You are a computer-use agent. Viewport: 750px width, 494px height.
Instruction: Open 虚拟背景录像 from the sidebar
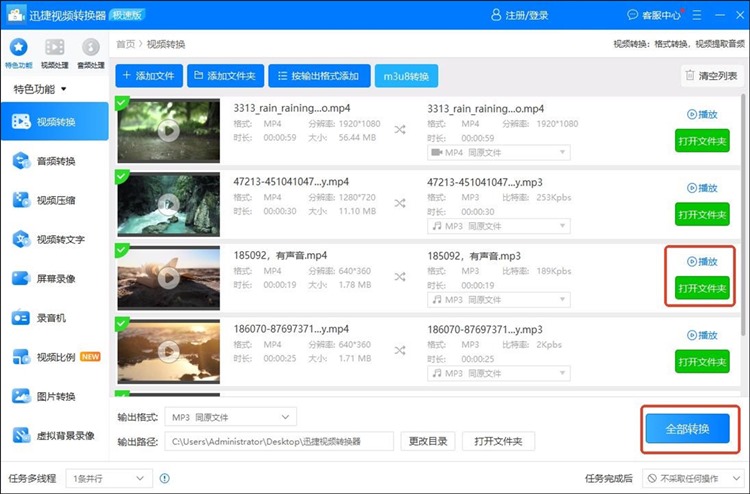coord(55,435)
